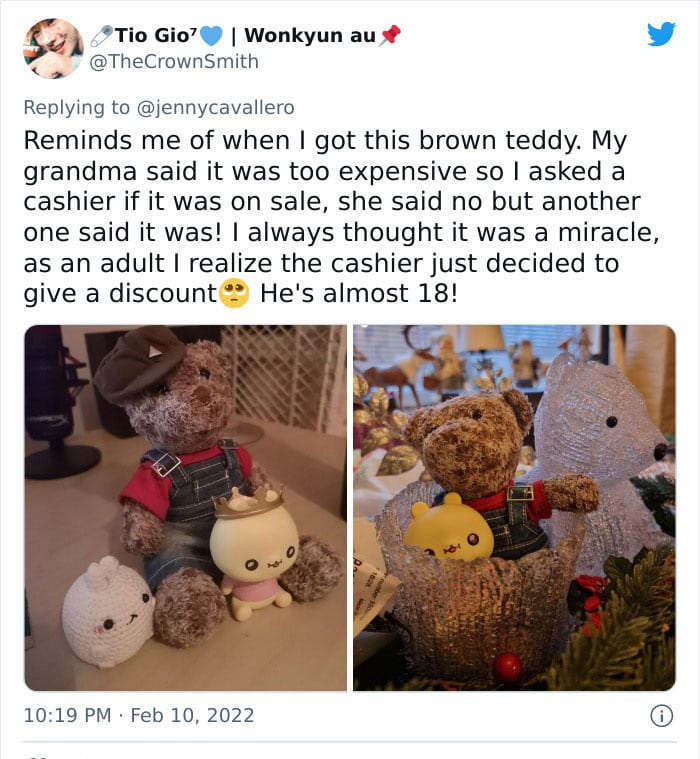Open the Feb 10, 2022 date link

pos(192,715)
